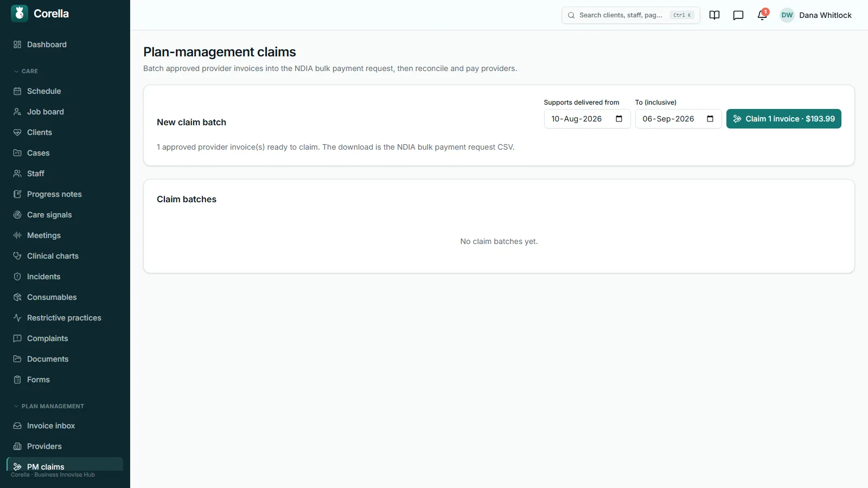Open the Invoice inbox

pyautogui.click(x=65, y=426)
